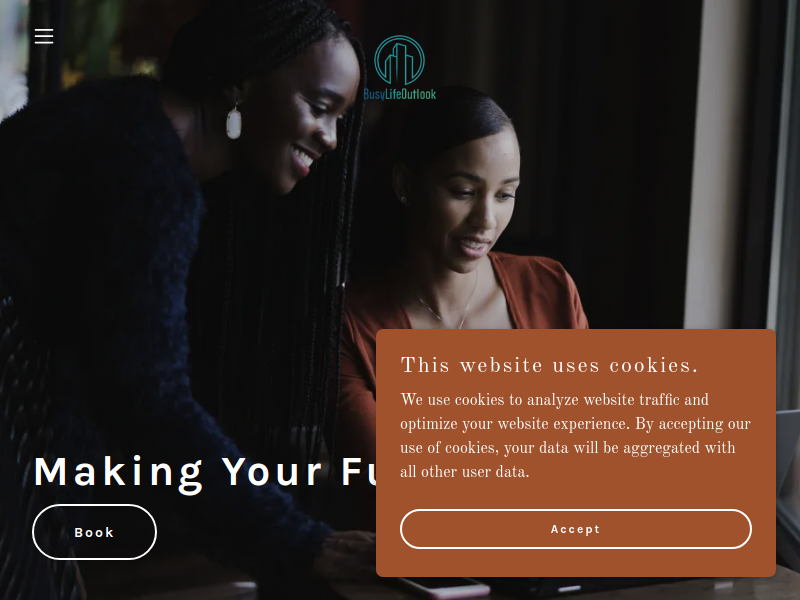Click the BusyLifeOutlook logo text

pyautogui.click(x=399, y=94)
